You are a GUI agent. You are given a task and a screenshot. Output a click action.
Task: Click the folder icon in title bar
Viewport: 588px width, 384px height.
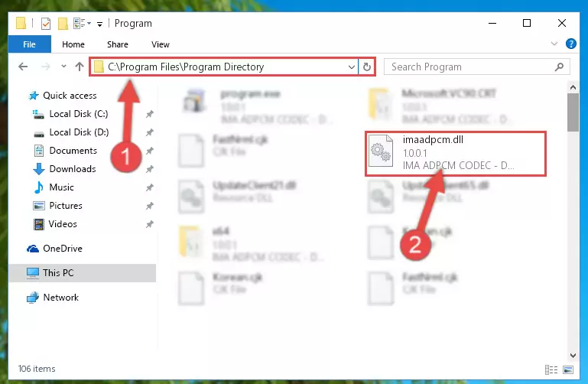coord(21,23)
